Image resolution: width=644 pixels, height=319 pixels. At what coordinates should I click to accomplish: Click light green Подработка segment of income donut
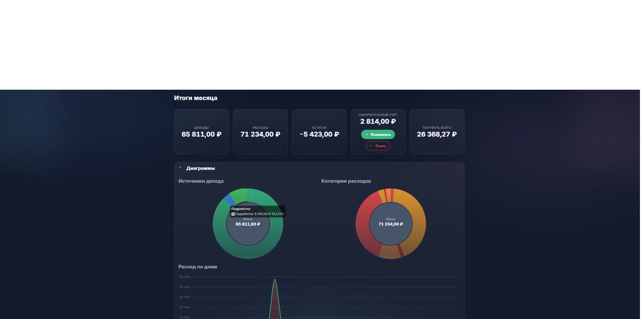coord(239,196)
